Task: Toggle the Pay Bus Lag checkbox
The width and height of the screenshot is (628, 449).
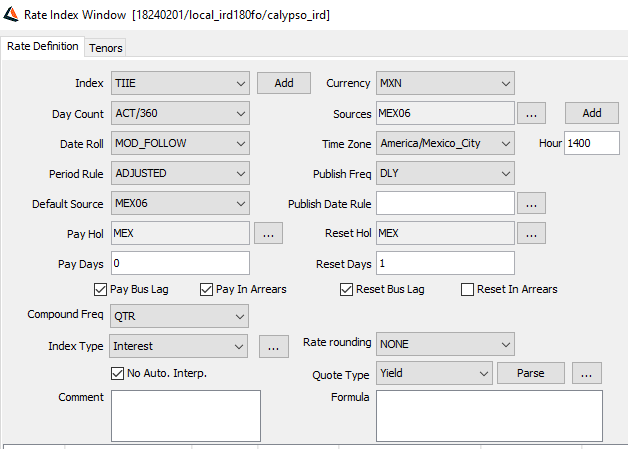Action: [100, 289]
